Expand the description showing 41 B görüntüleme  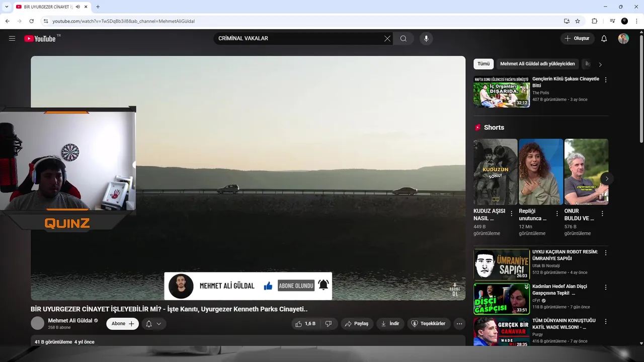tap(248, 342)
